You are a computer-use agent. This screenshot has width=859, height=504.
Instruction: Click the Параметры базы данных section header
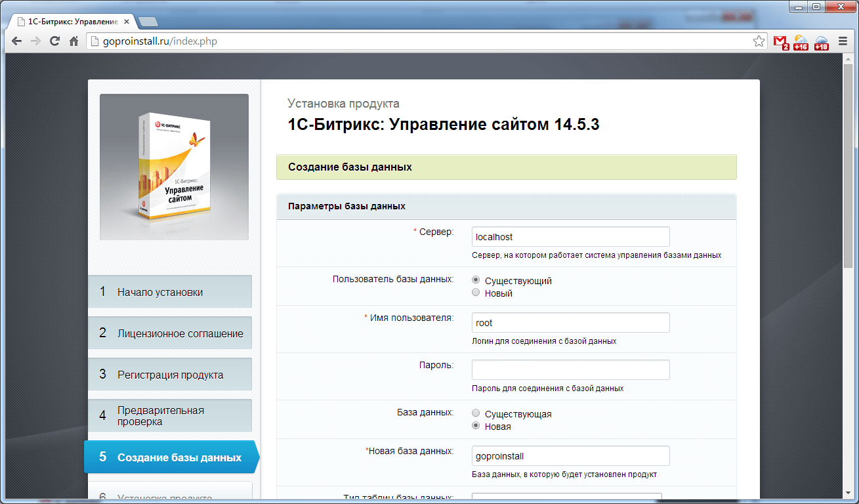[x=506, y=206]
